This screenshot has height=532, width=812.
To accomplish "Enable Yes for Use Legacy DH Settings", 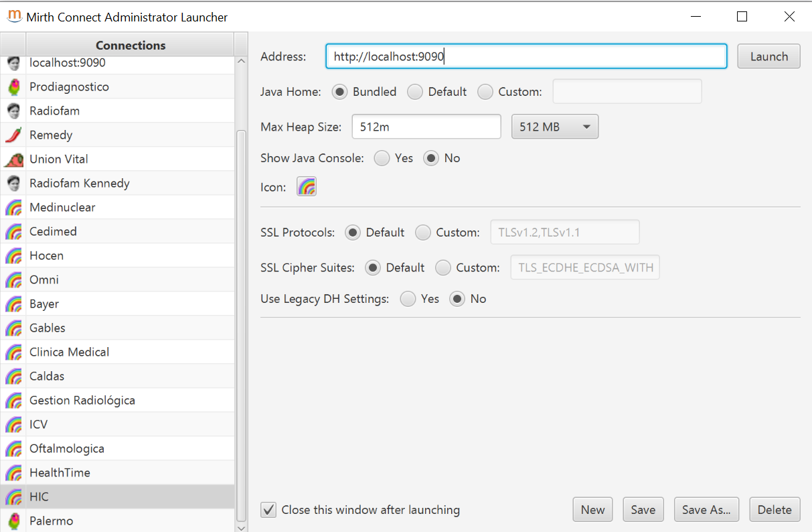I will click(x=408, y=299).
